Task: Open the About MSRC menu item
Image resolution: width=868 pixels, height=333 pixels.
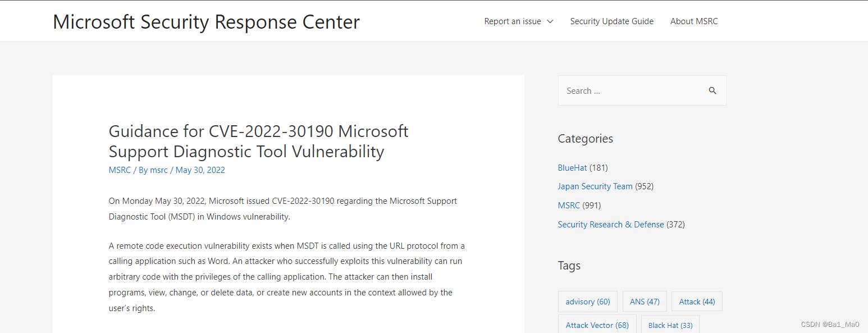Action: 694,21
